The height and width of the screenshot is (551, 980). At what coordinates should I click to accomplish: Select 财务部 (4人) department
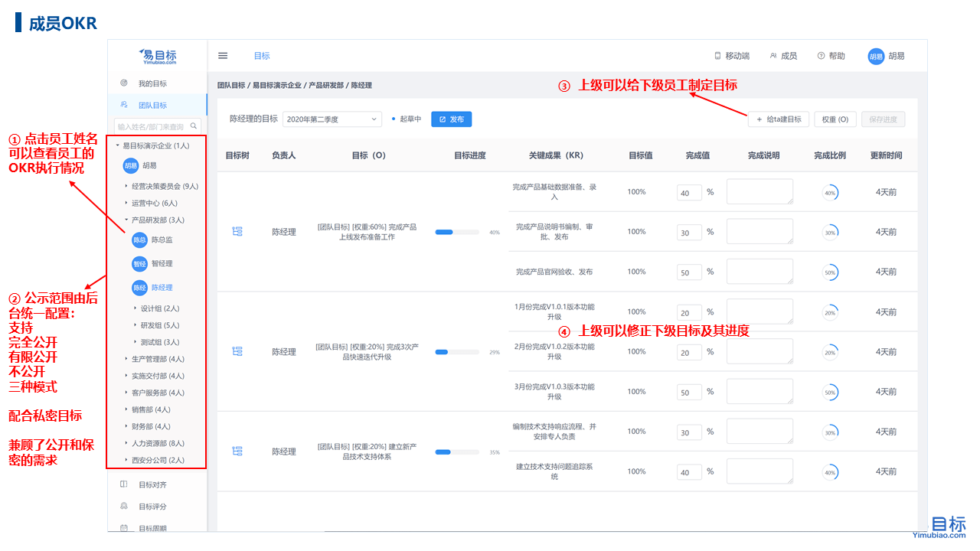(151, 426)
